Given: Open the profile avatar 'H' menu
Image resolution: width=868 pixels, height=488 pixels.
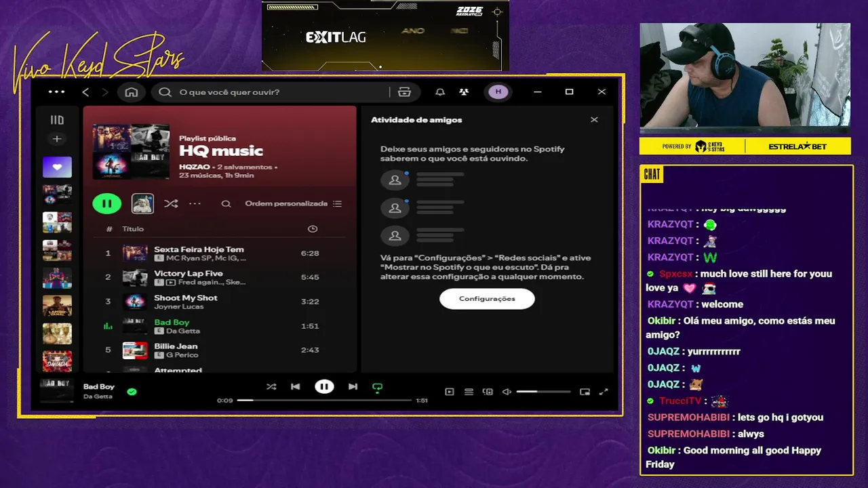Looking at the screenshot, I should (498, 91).
